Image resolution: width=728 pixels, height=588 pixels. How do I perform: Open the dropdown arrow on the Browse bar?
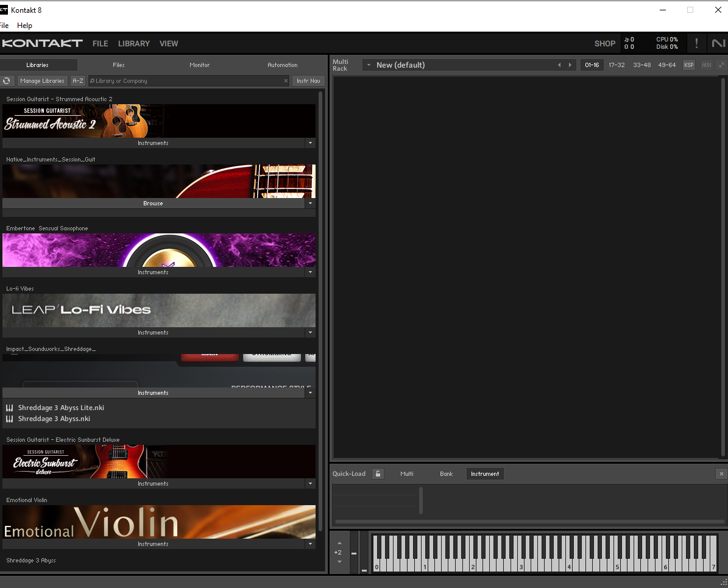click(310, 204)
